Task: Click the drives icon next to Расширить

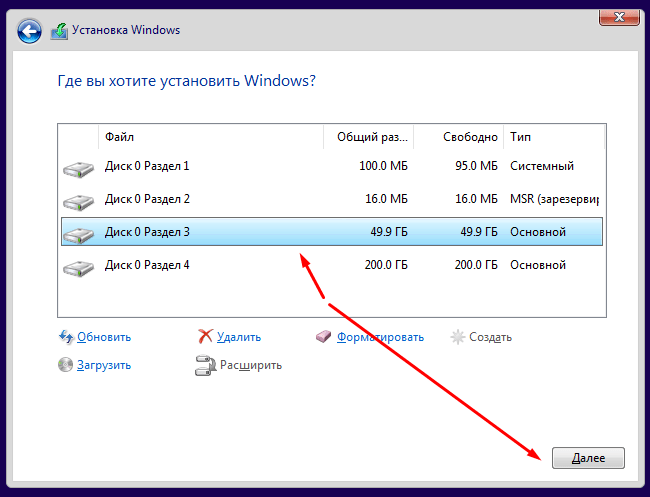Action: coord(205,365)
